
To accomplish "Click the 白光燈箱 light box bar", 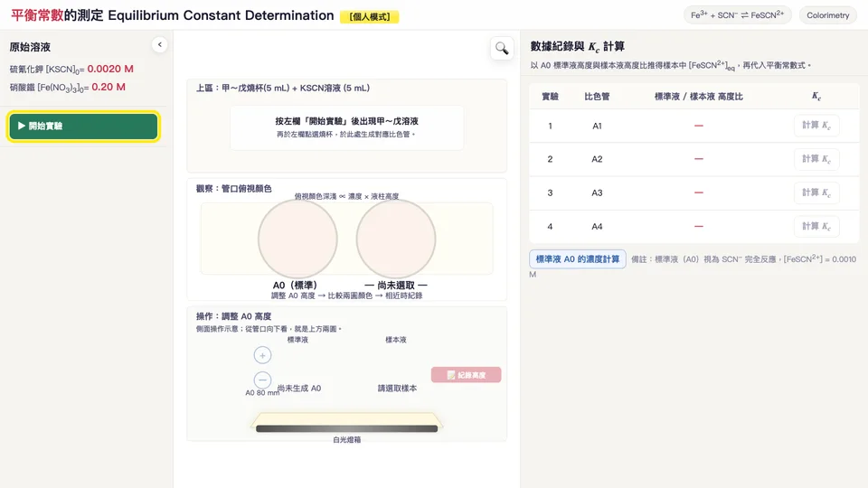I will coord(346,428).
